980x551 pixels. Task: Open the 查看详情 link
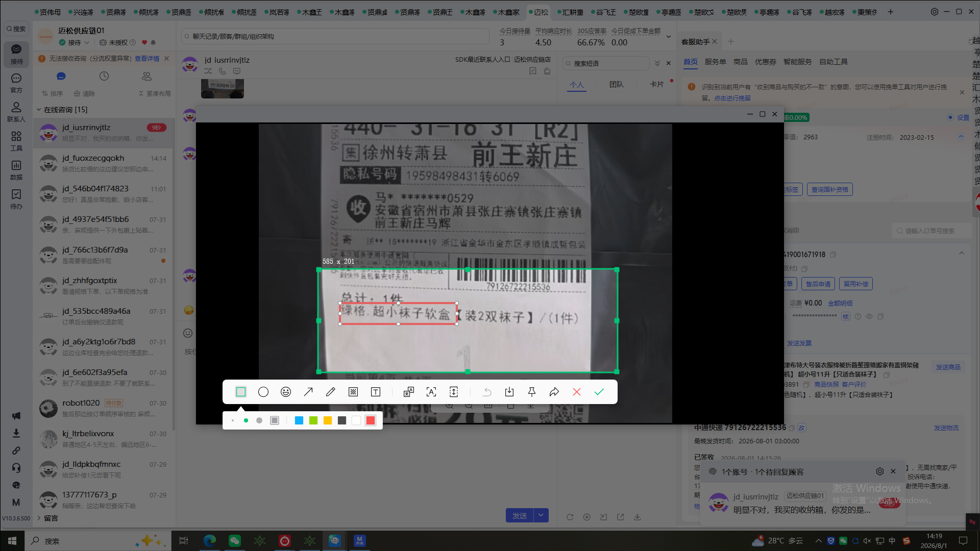click(147, 59)
